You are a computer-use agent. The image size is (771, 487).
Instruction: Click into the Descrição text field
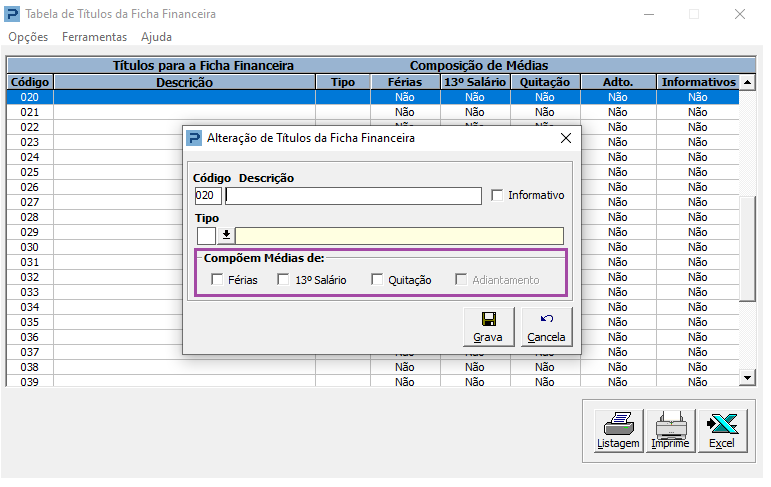click(354, 196)
